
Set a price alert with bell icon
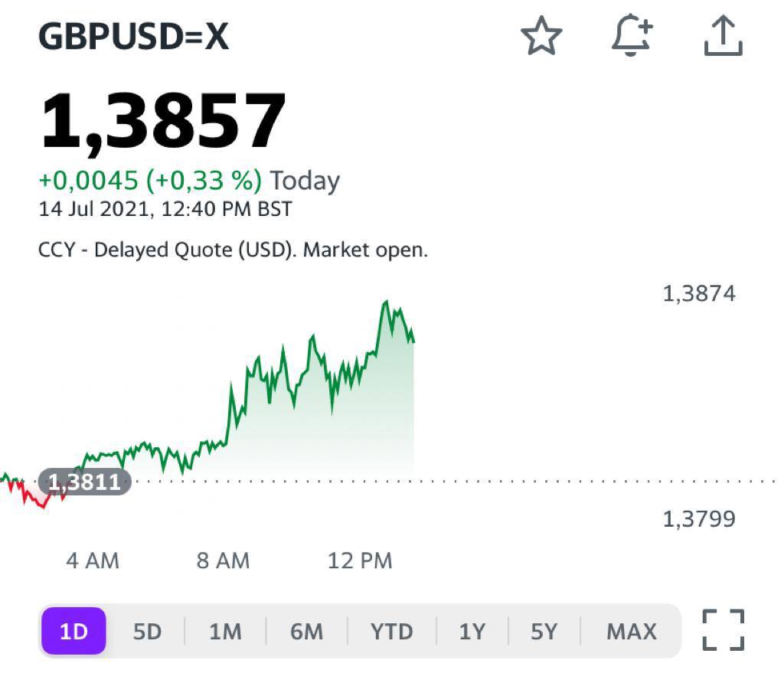coord(632,36)
